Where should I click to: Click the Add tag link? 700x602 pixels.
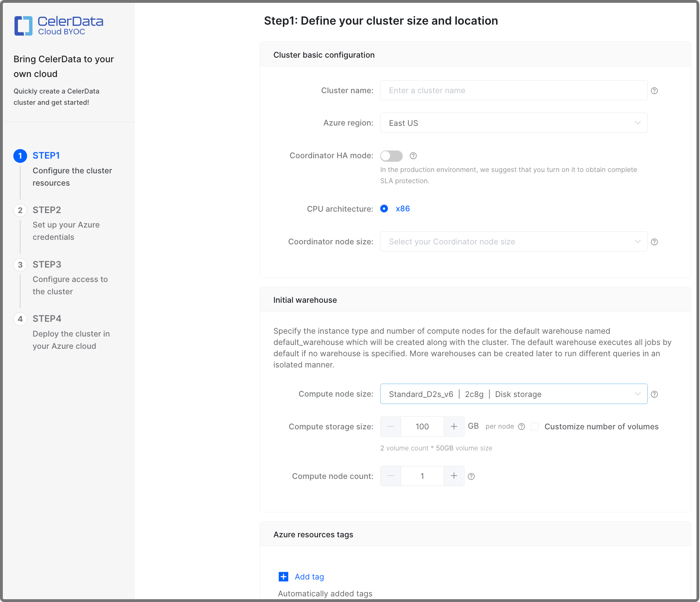(309, 577)
